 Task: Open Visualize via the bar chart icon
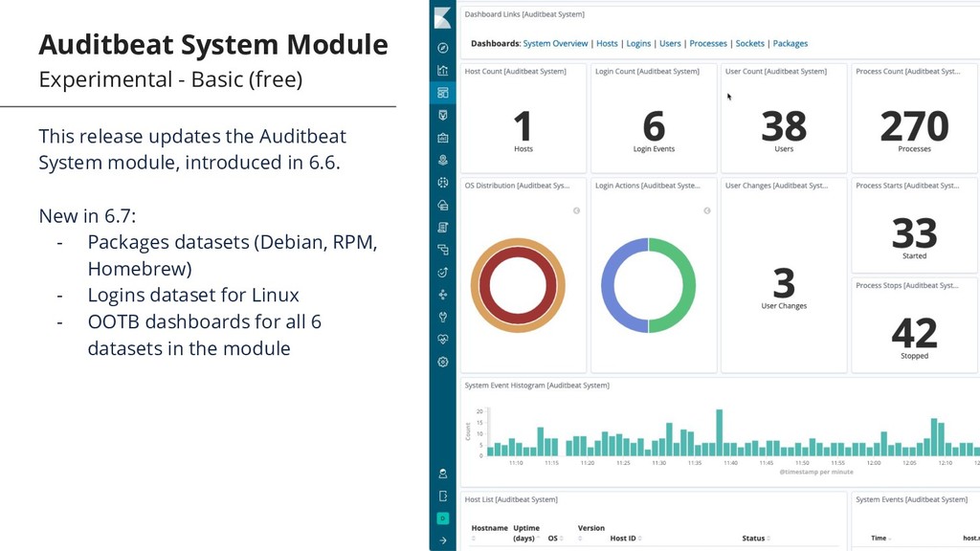[442, 71]
